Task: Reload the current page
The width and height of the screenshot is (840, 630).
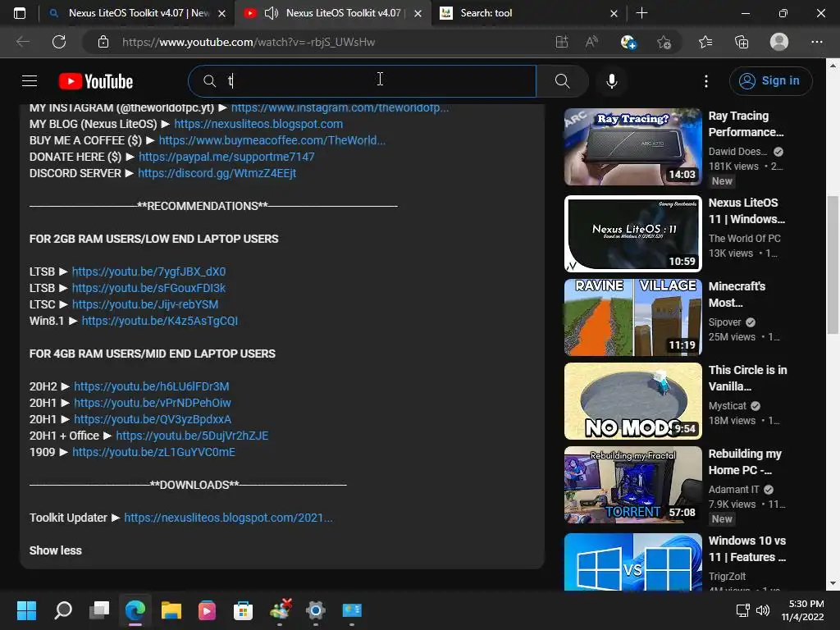Action: coord(59,42)
